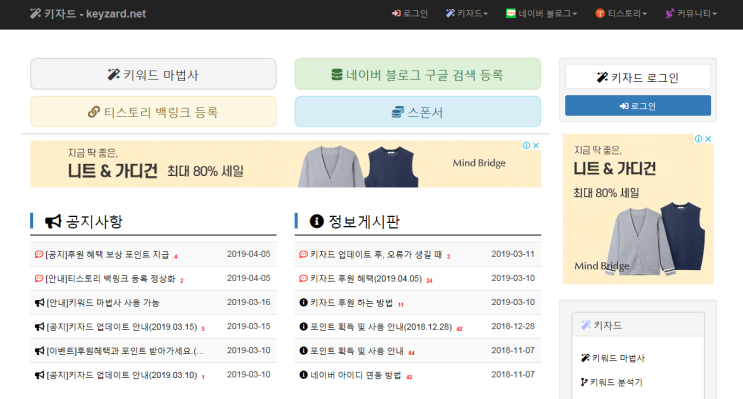Click the 니트 & 가디건 banner ad image
The height and width of the screenshot is (399, 743).
tap(285, 164)
